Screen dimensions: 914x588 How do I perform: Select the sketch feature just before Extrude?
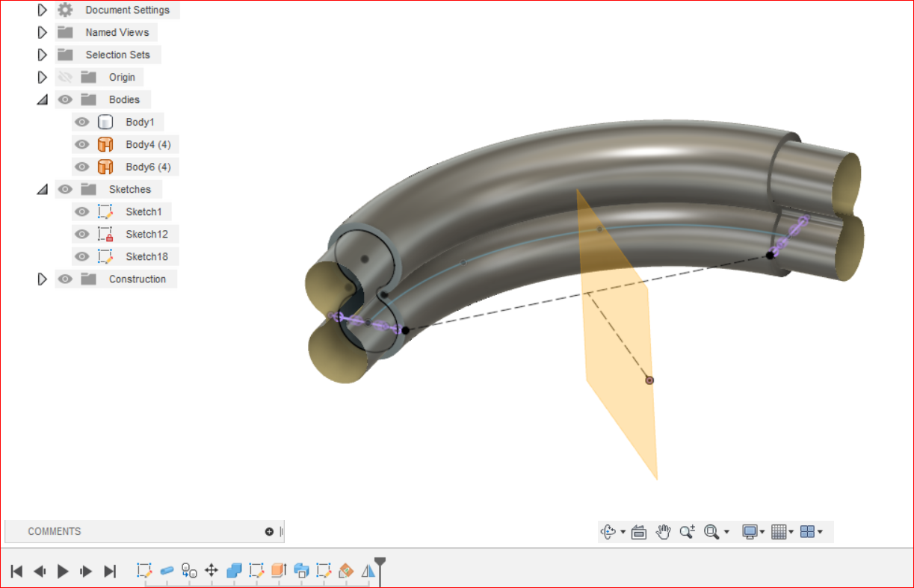click(256, 571)
